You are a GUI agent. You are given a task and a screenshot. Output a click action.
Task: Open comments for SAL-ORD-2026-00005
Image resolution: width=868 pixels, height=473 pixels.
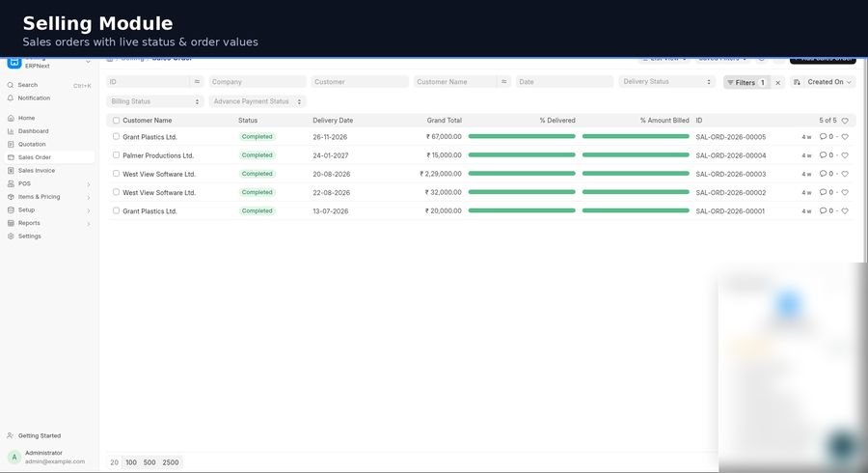[x=826, y=137]
